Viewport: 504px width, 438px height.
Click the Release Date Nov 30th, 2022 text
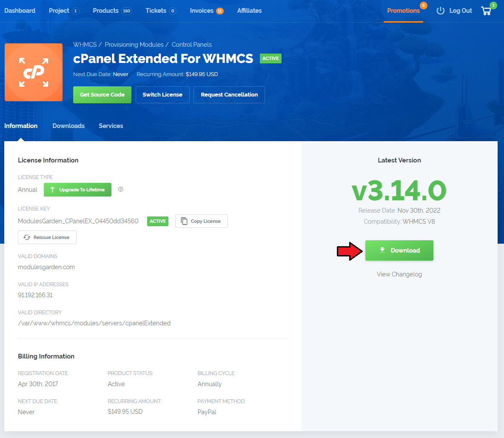click(x=399, y=210)
